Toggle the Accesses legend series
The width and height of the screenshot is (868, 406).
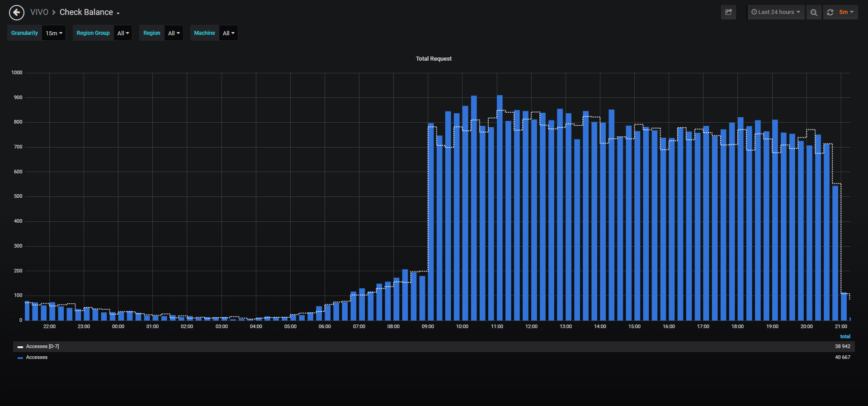37,358
